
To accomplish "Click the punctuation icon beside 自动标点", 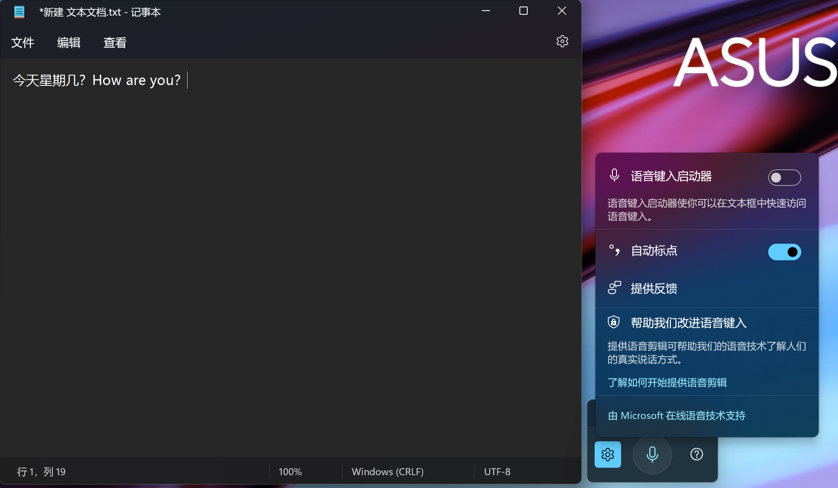I will (614, 250).
